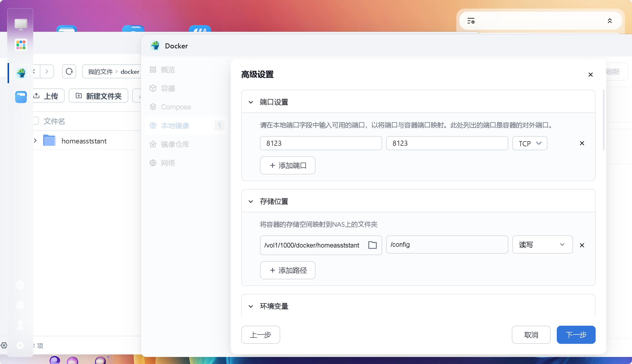
Task: Focus the NAS path field /vol1/1000/docker/homeasststant
Action: (321, 245)
